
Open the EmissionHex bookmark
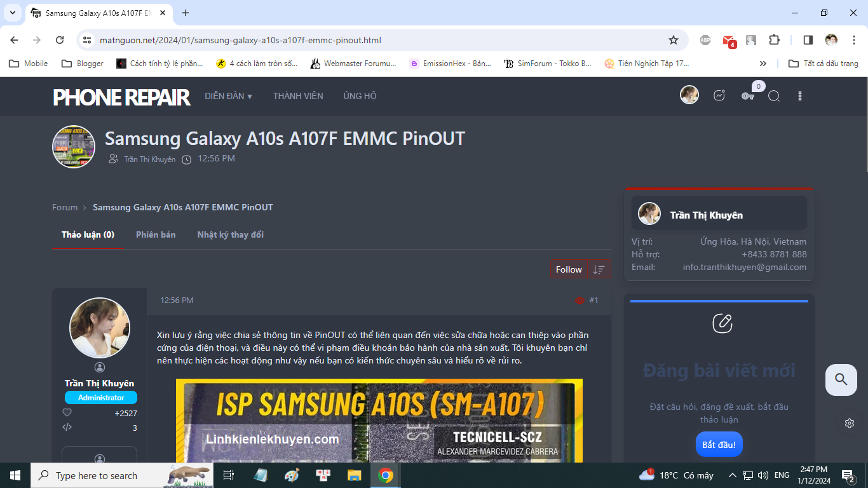click(x=451, y=64)
